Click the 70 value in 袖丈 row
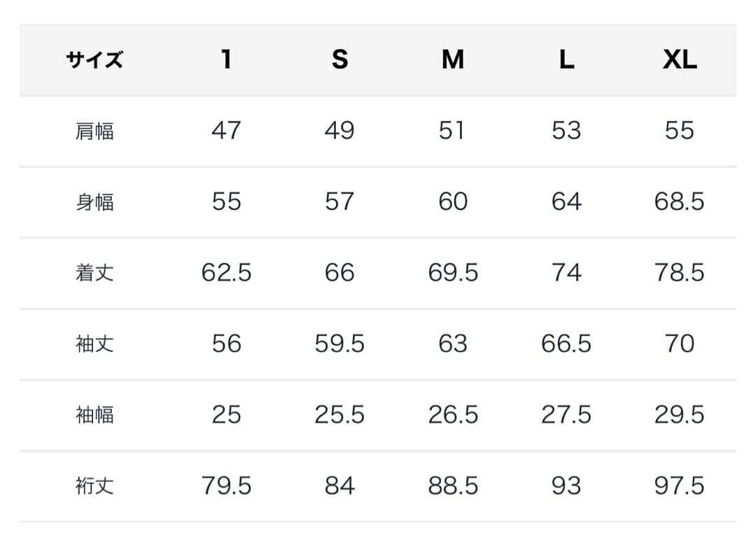Screen dimensions: 756x550 click(680, 344)
